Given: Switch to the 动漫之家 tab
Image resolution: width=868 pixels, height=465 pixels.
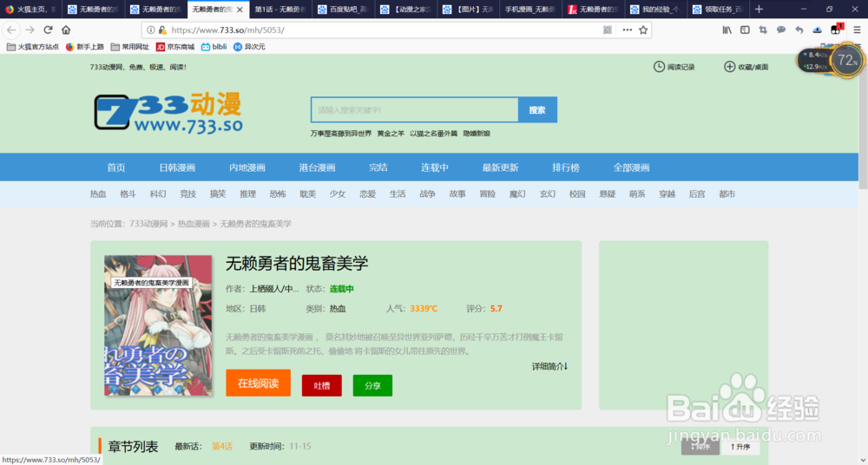Looking at the screenshot, I should 405,10.
